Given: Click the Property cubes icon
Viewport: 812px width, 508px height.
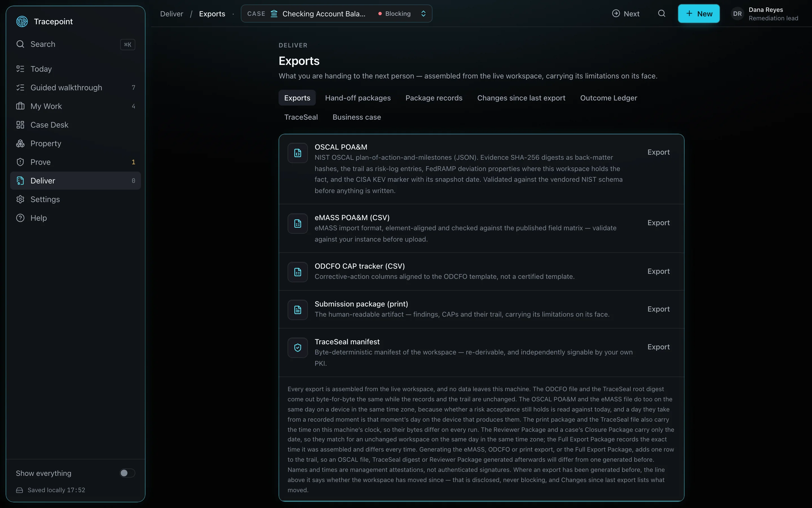Looking at the screenshot, I should pos(20,143).
